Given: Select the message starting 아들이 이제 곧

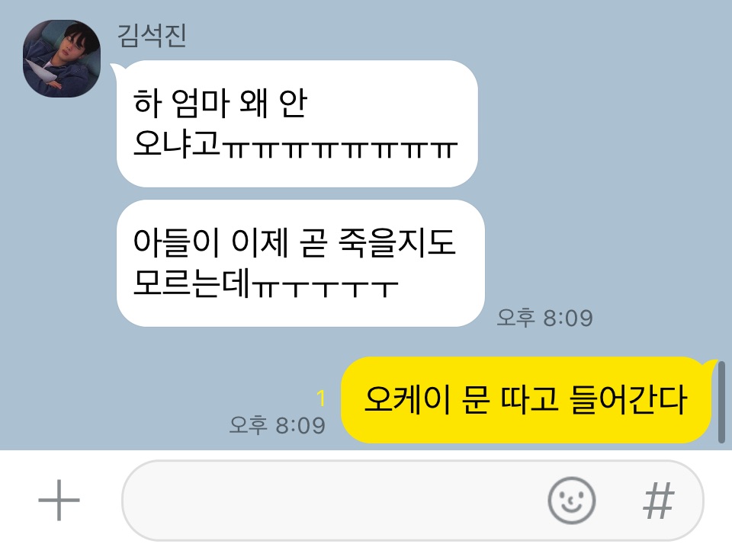Looking at the screenshot, I should (300, 263).
